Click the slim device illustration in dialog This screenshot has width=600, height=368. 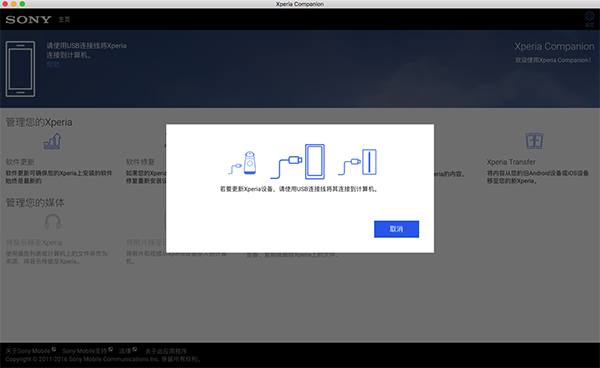coord(369,162)
